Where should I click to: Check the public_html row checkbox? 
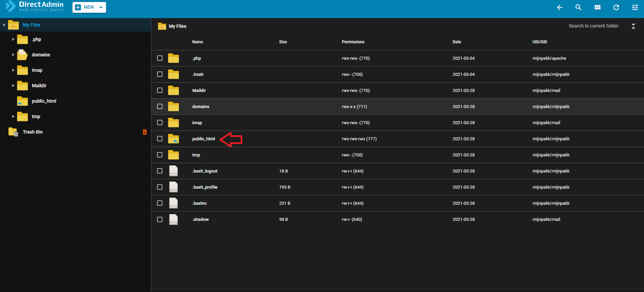pyautogui.click(x=160, y=139)
